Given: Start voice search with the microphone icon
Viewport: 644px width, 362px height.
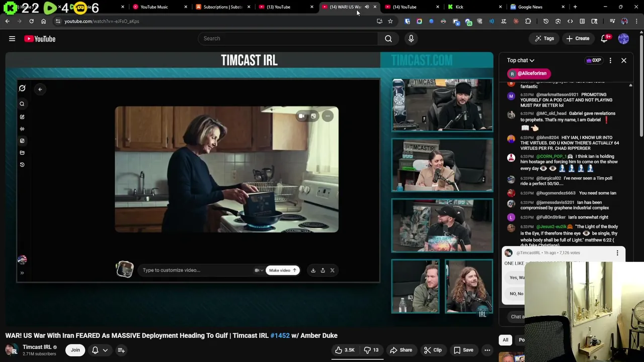Looking at the screenshot, I should (x=411, y=39).
